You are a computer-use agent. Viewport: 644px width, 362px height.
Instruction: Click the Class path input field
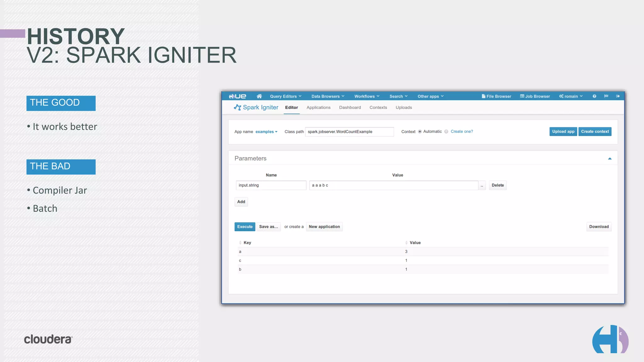(x=349, y=132)
